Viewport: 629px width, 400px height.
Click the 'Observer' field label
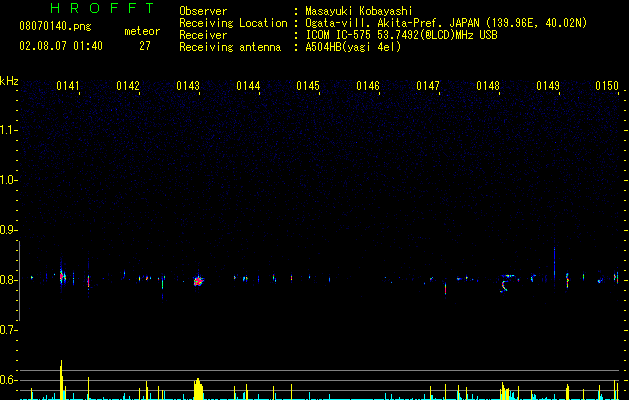[203, 11]
